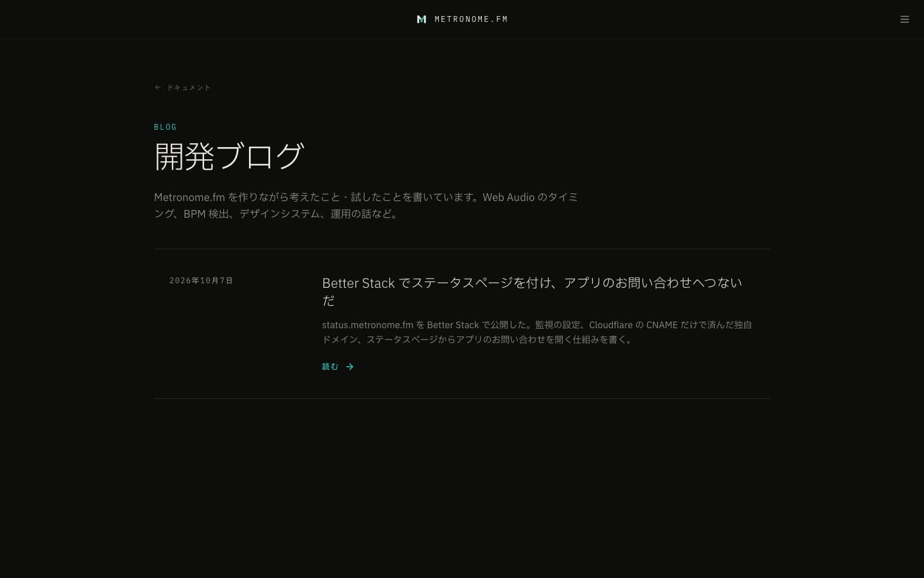Click the status.metronome.fm article excerpt text
The width and height of the screenshot is (924, 578).
click(537, 332)
